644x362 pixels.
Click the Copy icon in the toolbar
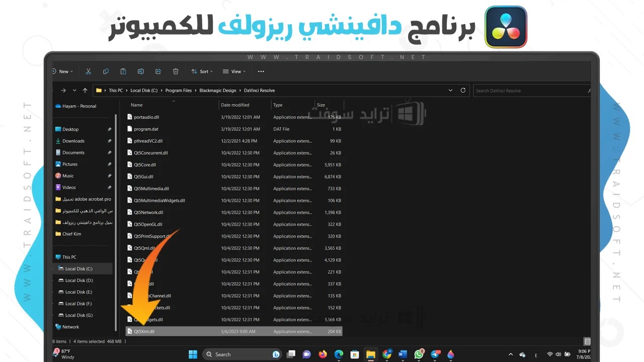106,71
